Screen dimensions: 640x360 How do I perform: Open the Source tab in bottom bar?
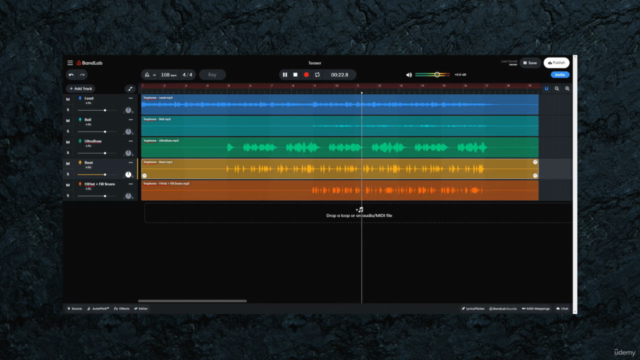pos(75,309)
